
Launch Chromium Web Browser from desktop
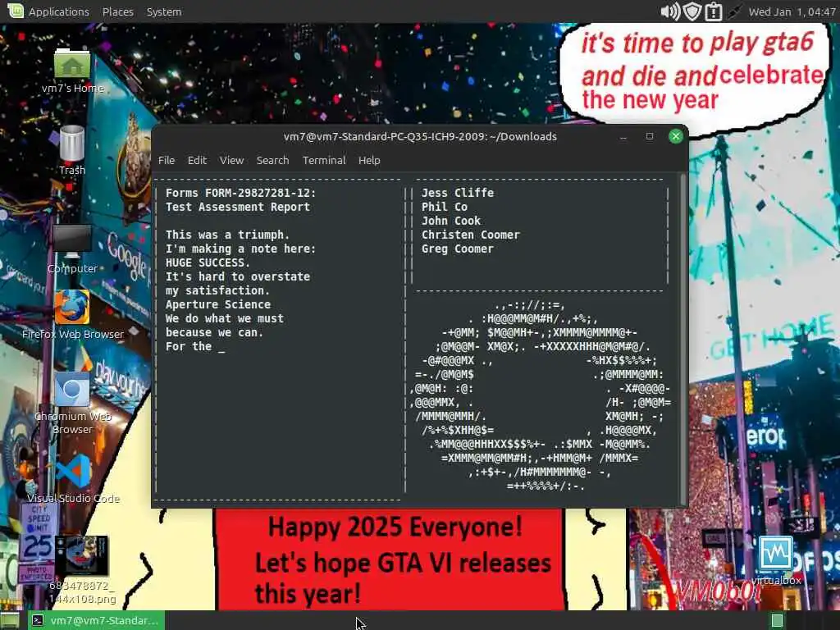(x=72, y=390)
